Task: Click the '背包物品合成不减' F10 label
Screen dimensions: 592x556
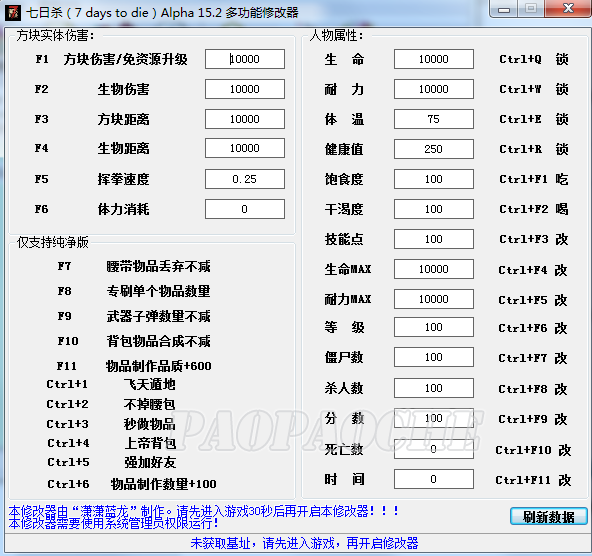Action: point(158,341)
